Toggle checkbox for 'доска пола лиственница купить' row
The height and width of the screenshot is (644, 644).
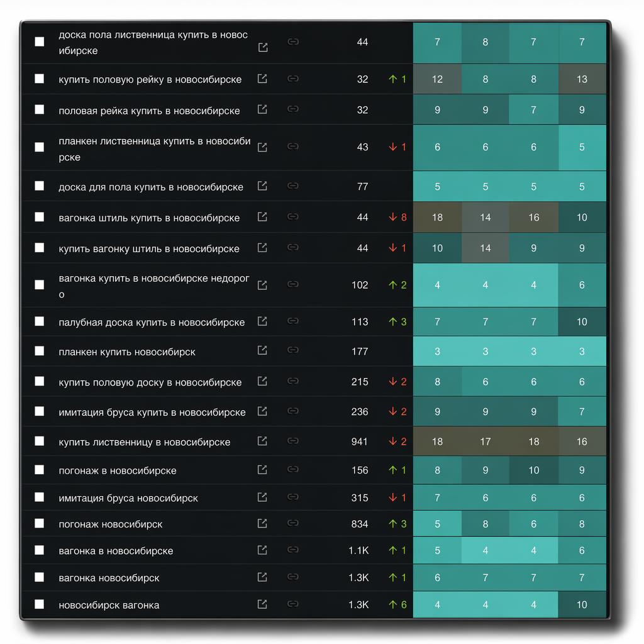pos(40,42)
